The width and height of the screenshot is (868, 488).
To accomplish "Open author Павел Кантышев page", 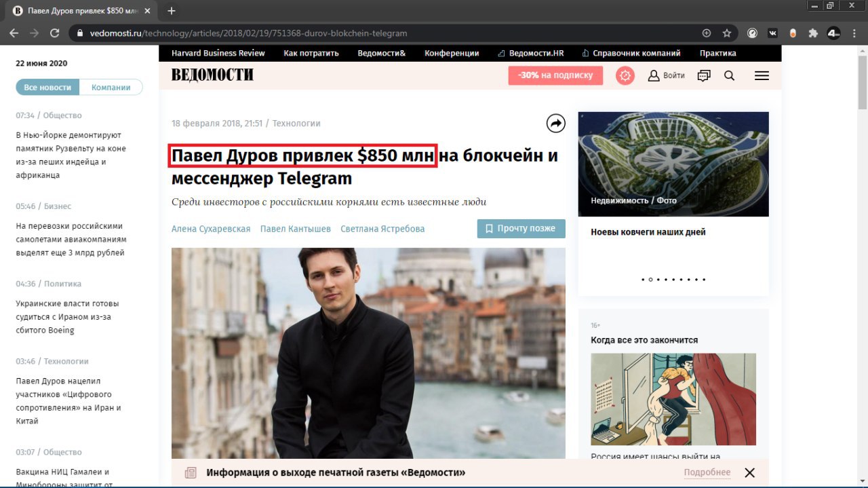I will tap(296, 229).
